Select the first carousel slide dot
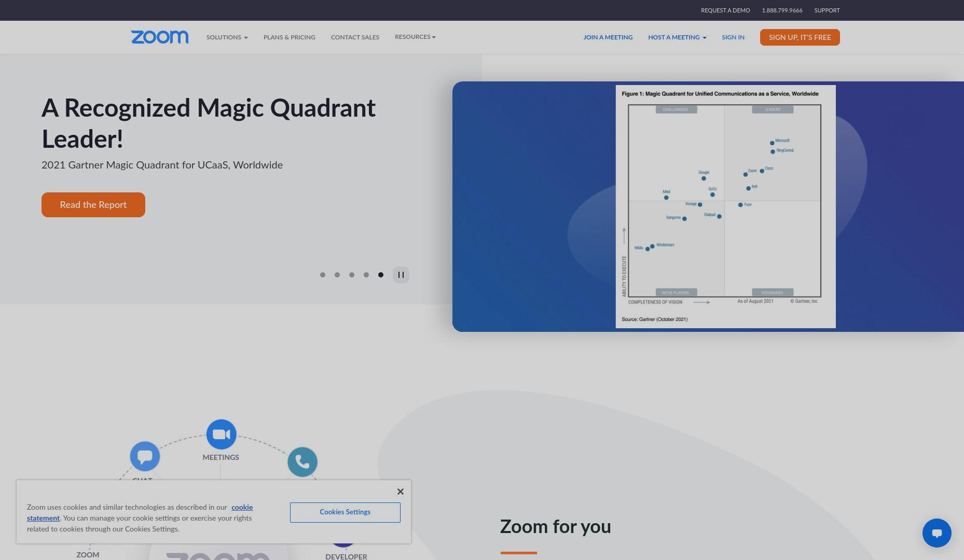 (323, 275)
